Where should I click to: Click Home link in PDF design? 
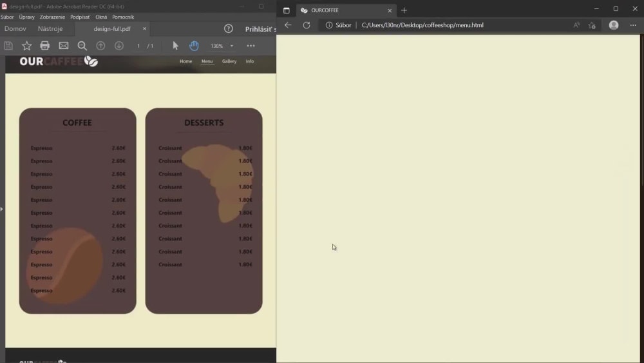[x=185, y=61]
